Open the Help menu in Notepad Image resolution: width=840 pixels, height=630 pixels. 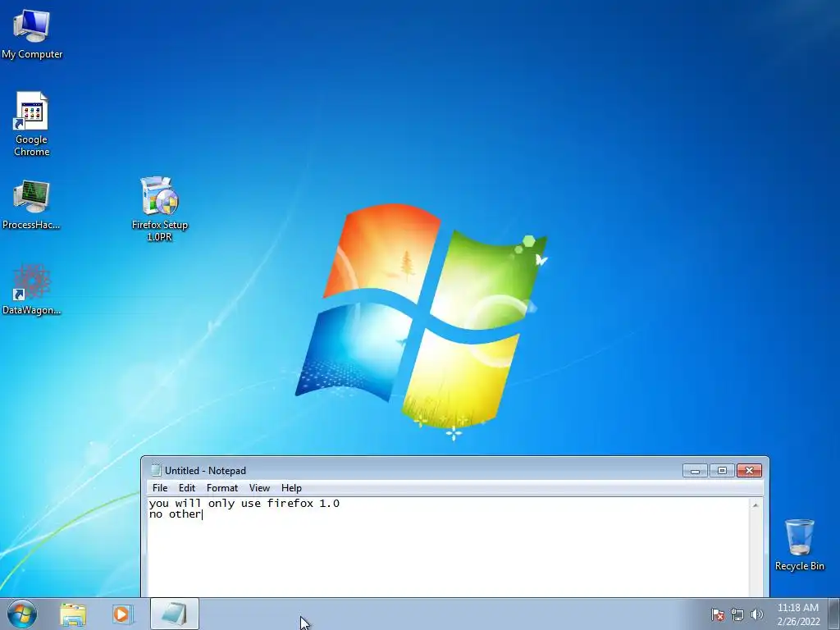pos(291,487)
